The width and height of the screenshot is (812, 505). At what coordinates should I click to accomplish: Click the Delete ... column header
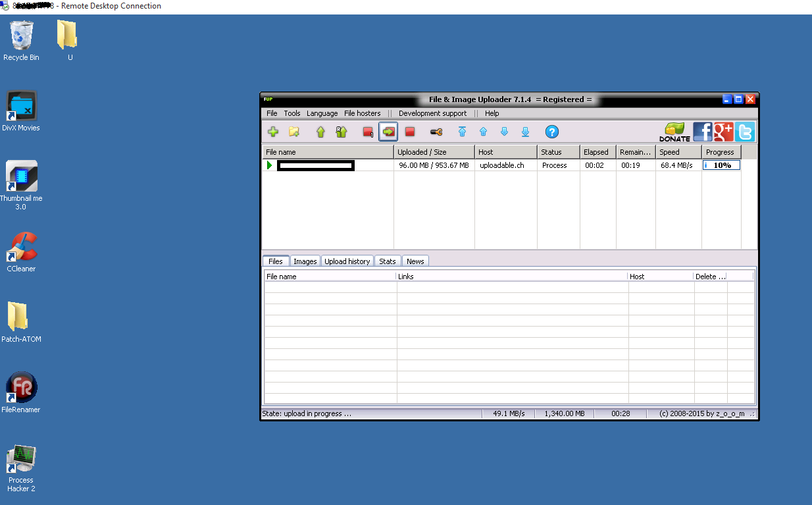pos(711,277)
